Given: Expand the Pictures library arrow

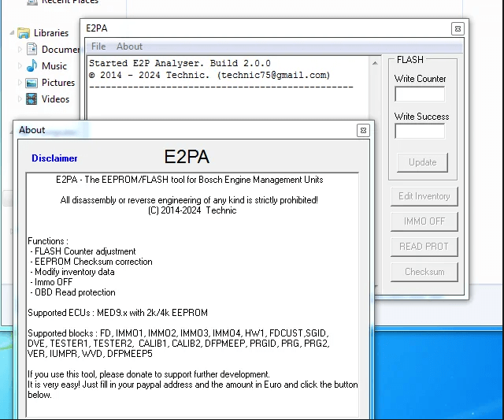Looking at the screenshot, I should click(x=21, y=83).
